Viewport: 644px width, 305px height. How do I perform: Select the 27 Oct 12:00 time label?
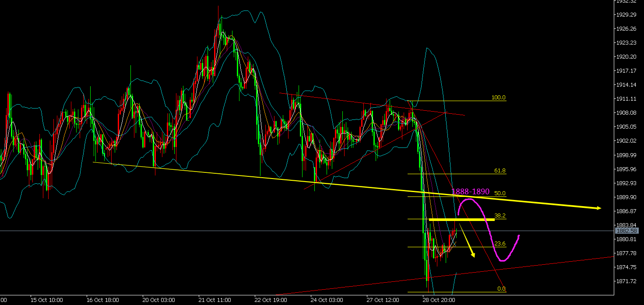click(383, 300)
